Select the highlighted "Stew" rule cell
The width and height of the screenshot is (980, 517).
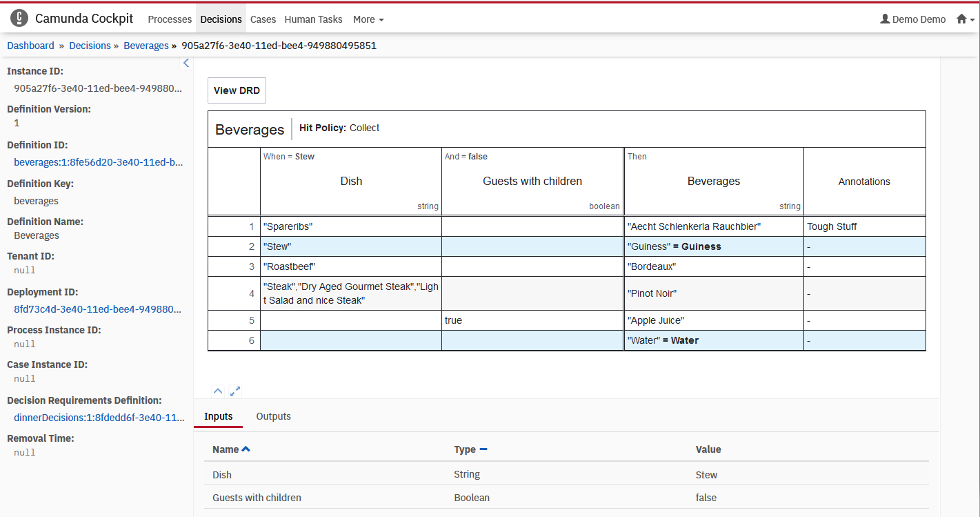(x=350, y=246)
